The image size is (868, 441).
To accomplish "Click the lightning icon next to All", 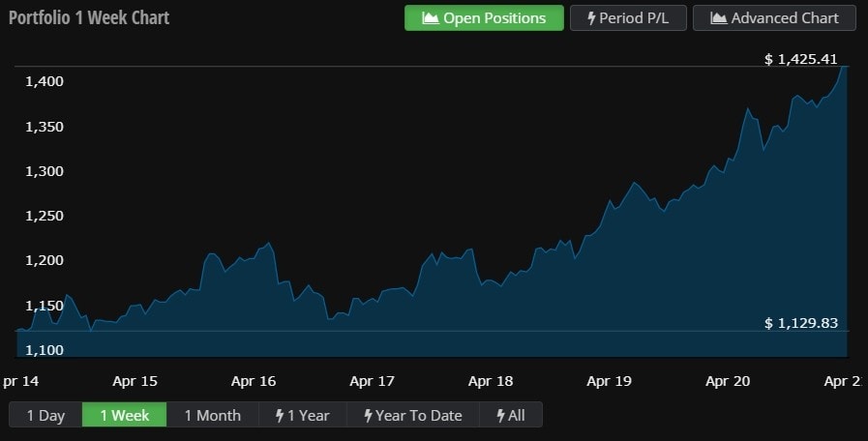I will point(500,416).
